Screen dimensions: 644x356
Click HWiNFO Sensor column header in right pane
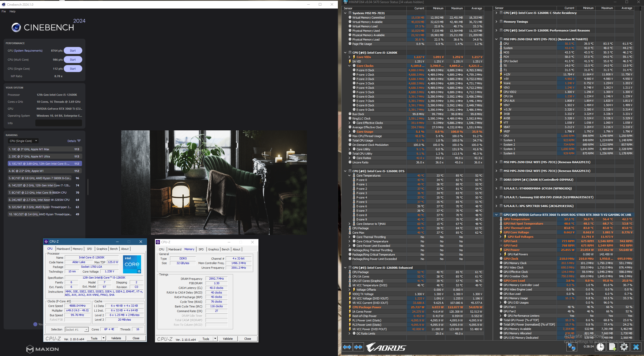[525, 8]
